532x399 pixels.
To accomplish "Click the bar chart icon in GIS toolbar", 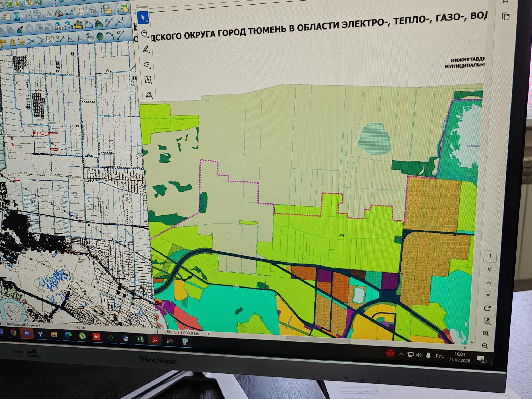I will click(x=19, y=3).
